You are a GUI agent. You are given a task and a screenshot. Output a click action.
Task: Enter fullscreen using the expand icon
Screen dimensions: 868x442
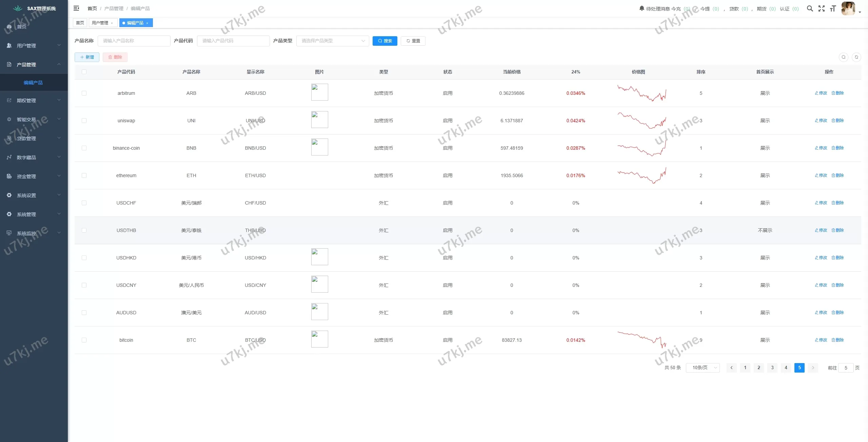click(821, 8)
